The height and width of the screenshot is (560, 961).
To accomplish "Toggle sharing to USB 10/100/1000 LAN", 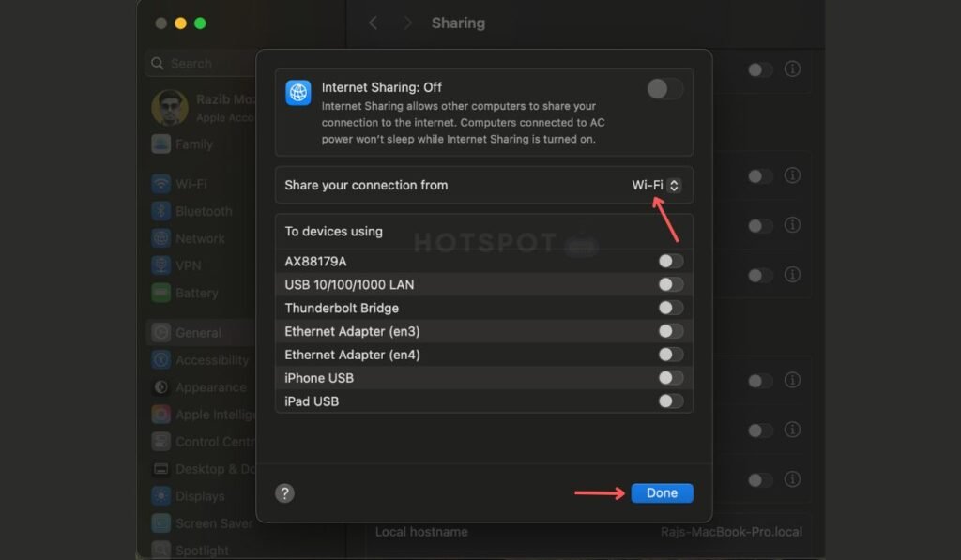I will click(x=670, y=283).
